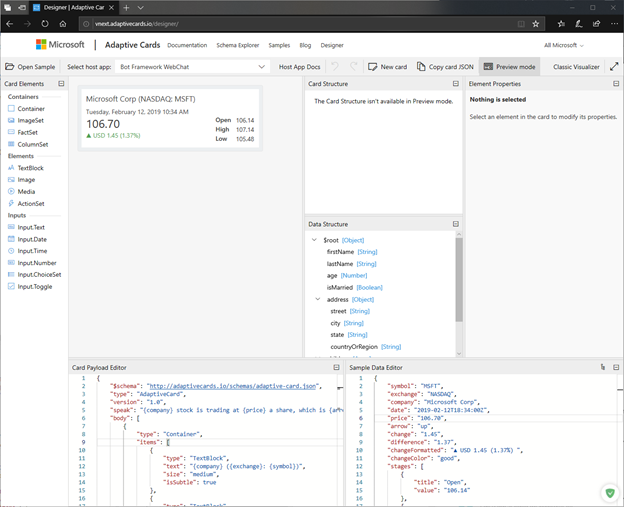The image size is (624, 507).
Task: Select the Input.Time element icon
Action: coord(11,251)
